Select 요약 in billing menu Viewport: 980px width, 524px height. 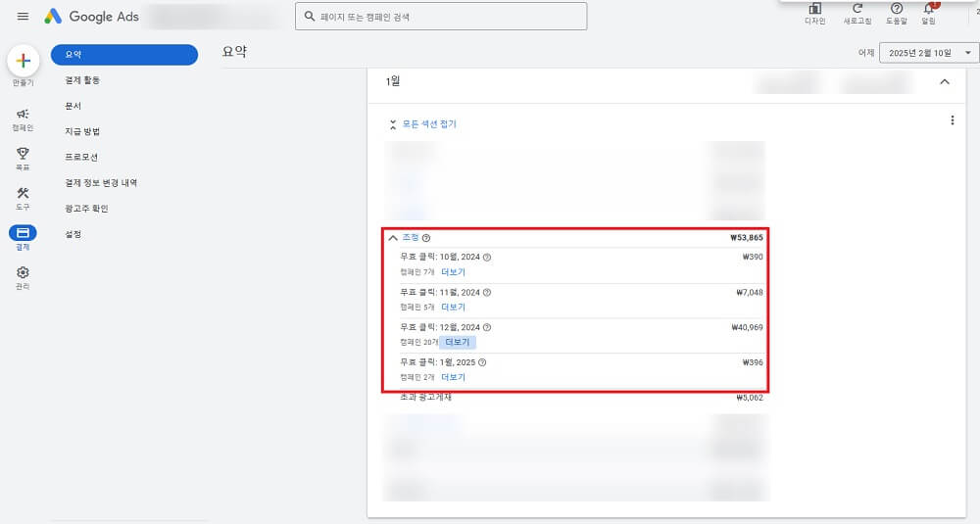click(124, 54)
